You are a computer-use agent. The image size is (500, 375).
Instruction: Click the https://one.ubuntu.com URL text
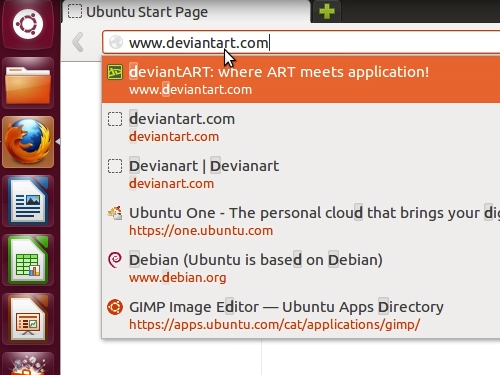tap(201, 231)
